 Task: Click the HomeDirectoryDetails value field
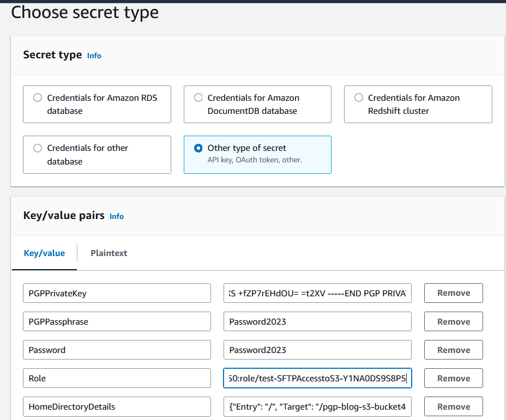pos(317,406)
